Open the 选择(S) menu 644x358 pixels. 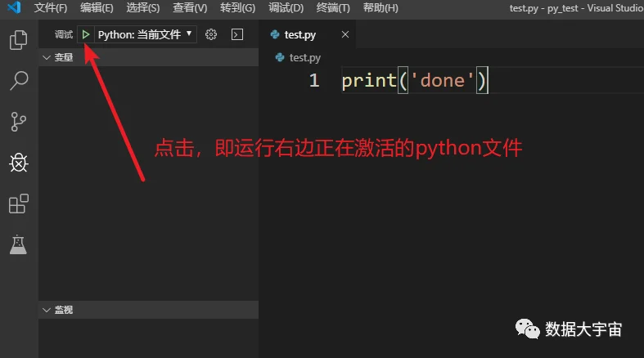click(143, 8)
